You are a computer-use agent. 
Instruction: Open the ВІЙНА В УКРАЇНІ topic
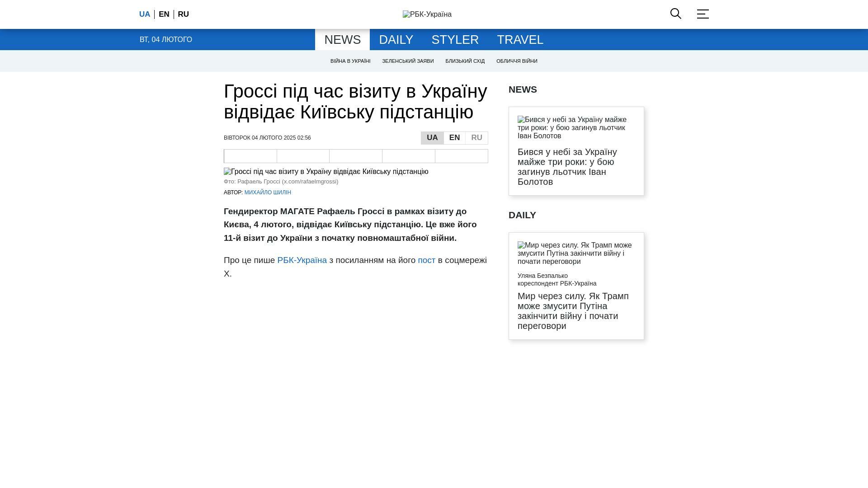tap(350, 61)
